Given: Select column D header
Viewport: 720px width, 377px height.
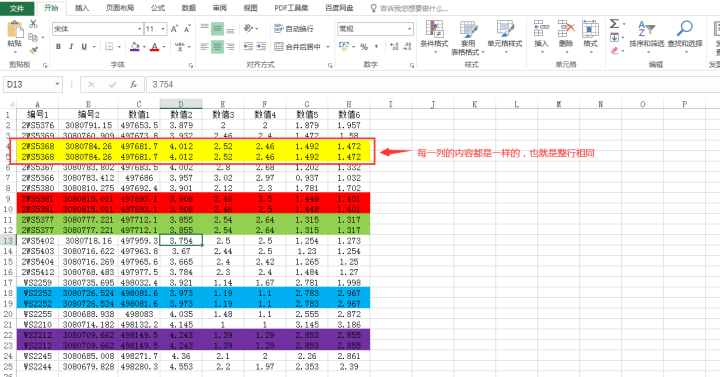Looking at the screenshot, I should coord(181,104).
